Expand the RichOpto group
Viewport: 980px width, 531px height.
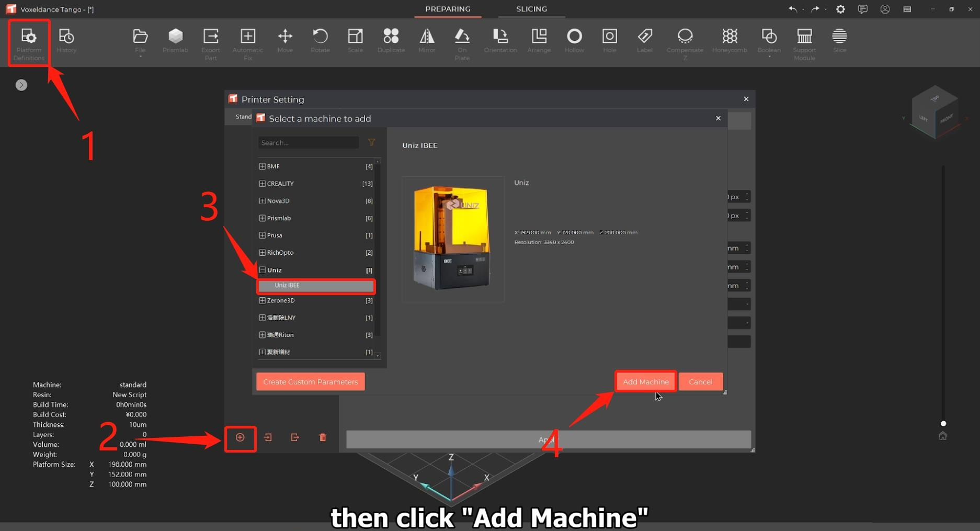pos(263,253)
